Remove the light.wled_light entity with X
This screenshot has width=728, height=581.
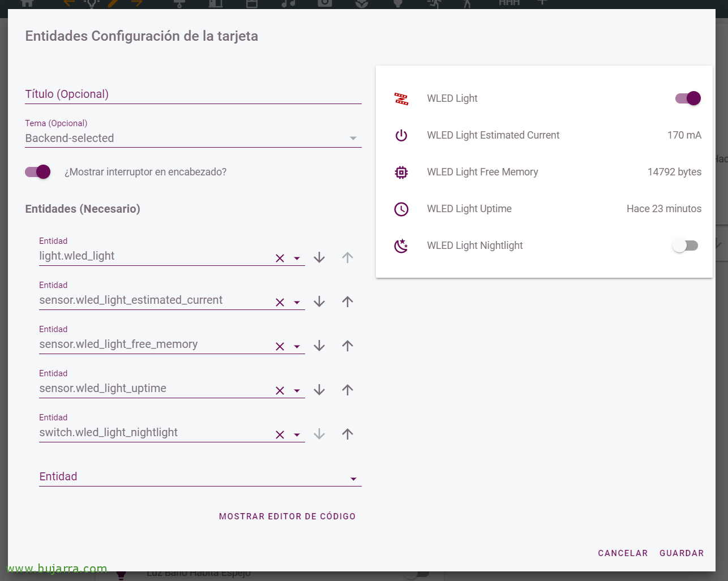tap(280, 258)
